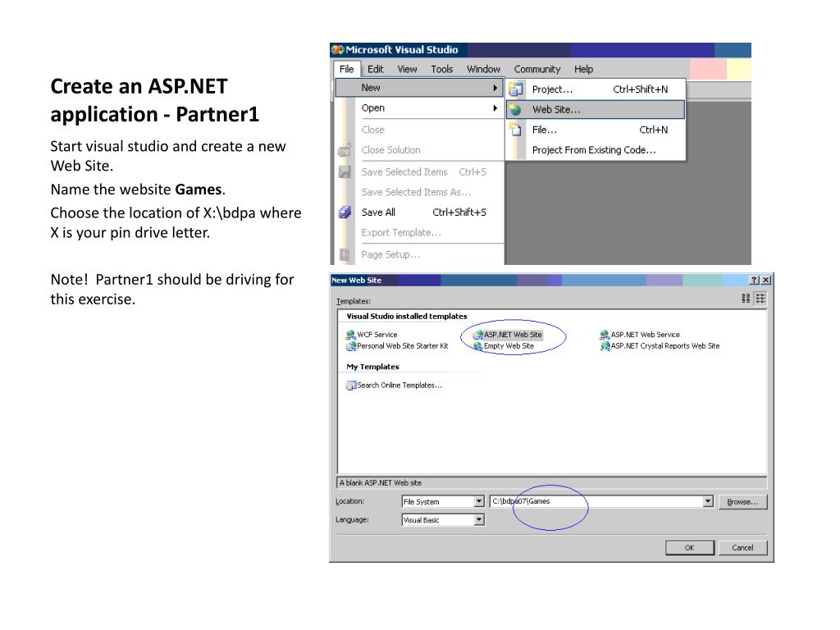This screenshot has height=630, width=840.
Task: Open the File menu in Visual Studio
Action: tap(347, 69)
